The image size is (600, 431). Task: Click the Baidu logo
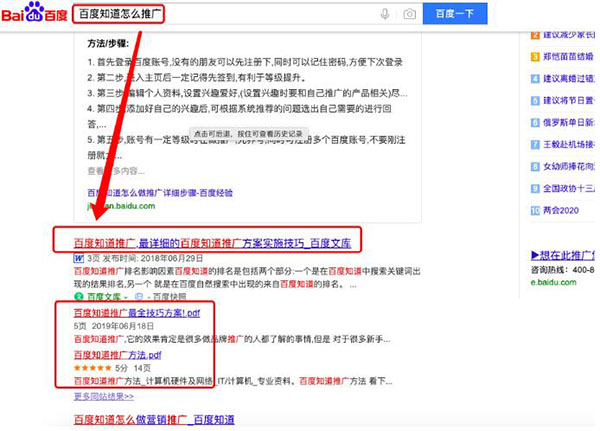coord(34,14)
